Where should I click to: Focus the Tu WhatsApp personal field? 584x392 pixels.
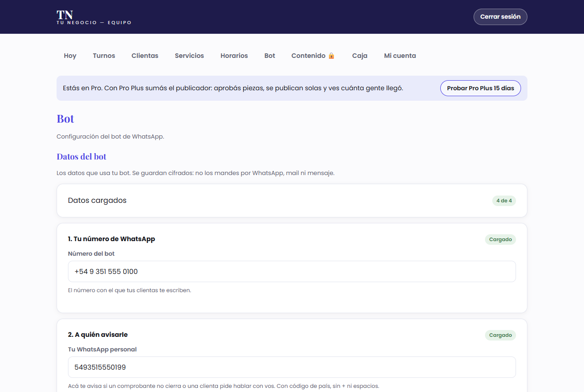(292, 367)
